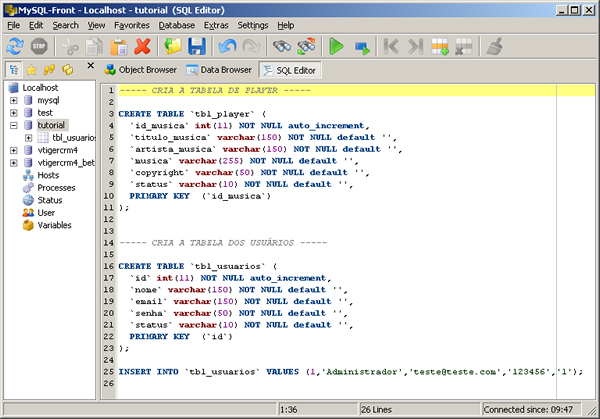Click the CREATE TABLE tbl_player line
Viewport: 600px width, 419px height.
(192, 114)
